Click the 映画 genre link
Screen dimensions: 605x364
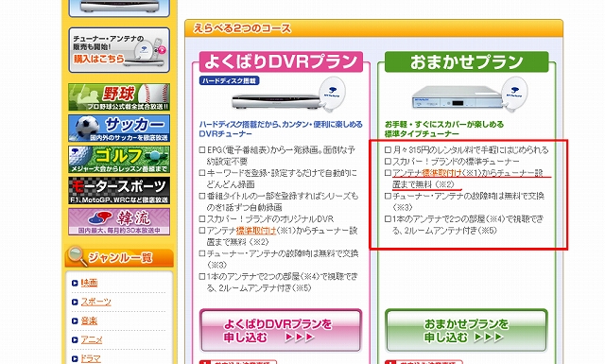pyautogui.click(x=89, y=283)
